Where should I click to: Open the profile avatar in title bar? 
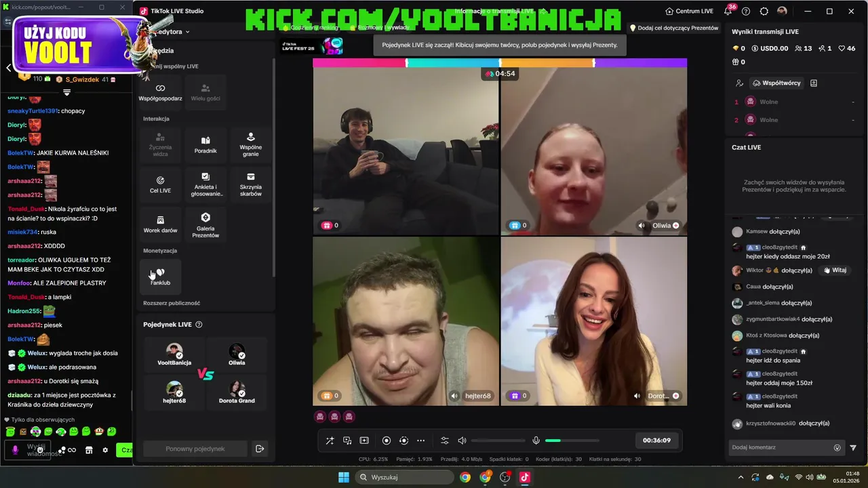[x=782, y=12]
